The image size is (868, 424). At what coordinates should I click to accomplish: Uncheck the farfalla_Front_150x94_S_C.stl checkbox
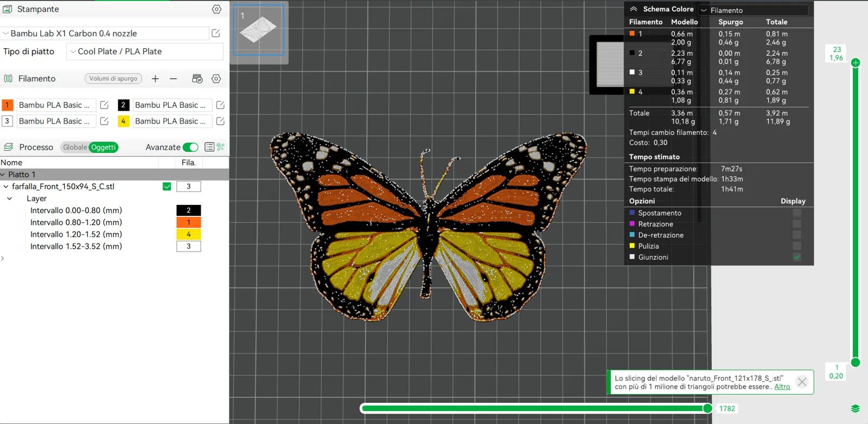pyautogui.click(x=167, y=187)
